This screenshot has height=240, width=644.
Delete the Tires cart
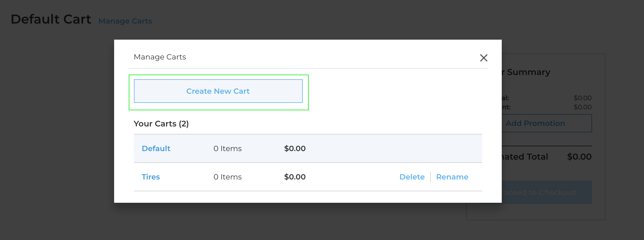pos(412,177)
